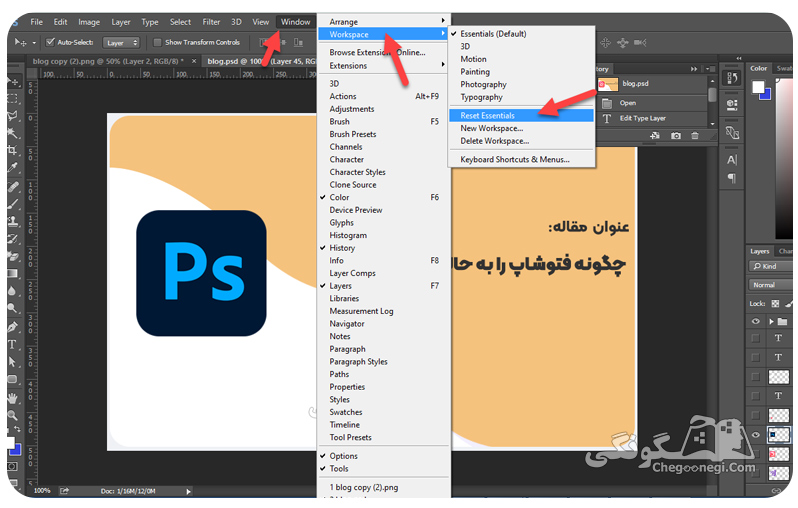
Task: Click the foreground color swatch in Color panel
Action: 758,87
